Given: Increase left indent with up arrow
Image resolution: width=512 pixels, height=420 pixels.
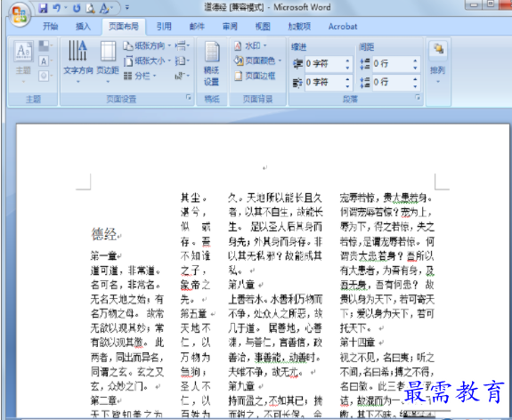Looking at the screenshot, I should tap(348, 61).
